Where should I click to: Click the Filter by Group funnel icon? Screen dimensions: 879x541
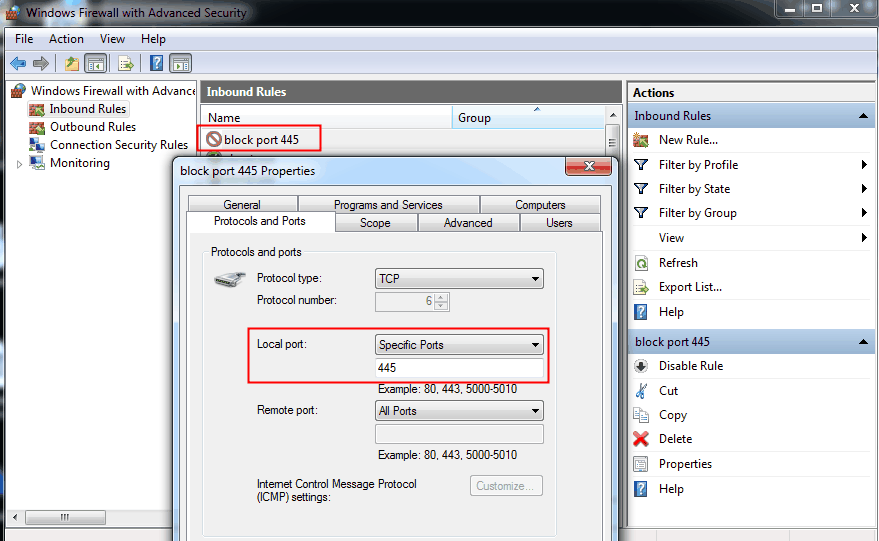[641, 213]
